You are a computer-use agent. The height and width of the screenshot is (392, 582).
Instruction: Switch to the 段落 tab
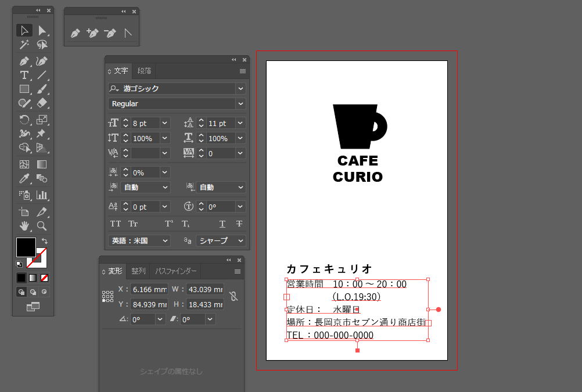pos(144,71)
